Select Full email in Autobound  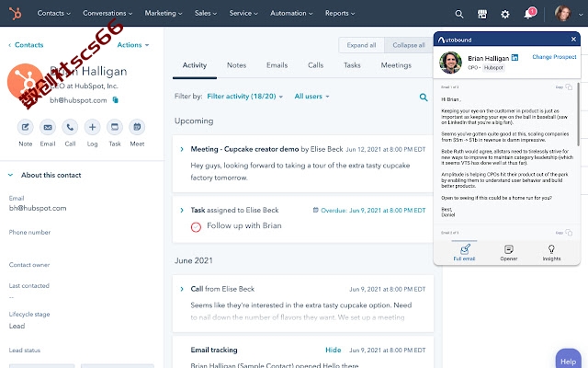[x=464, y=252]
